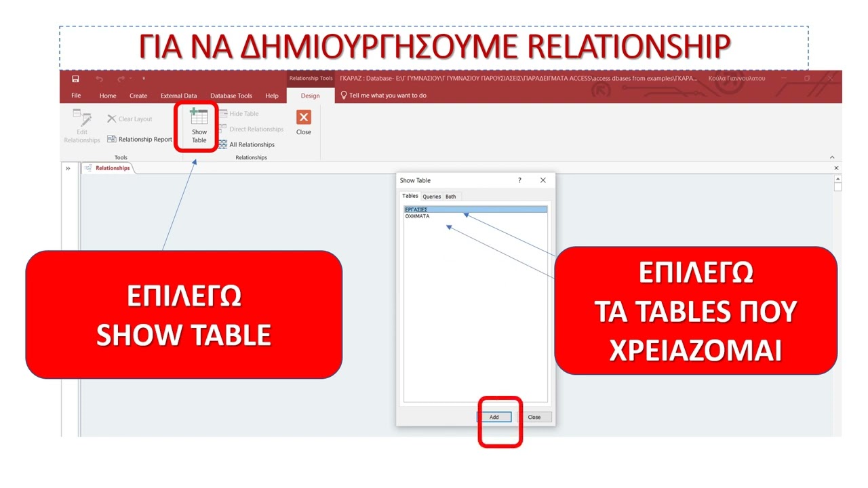Click the Tell me what you want to do box

pos(384,96)
